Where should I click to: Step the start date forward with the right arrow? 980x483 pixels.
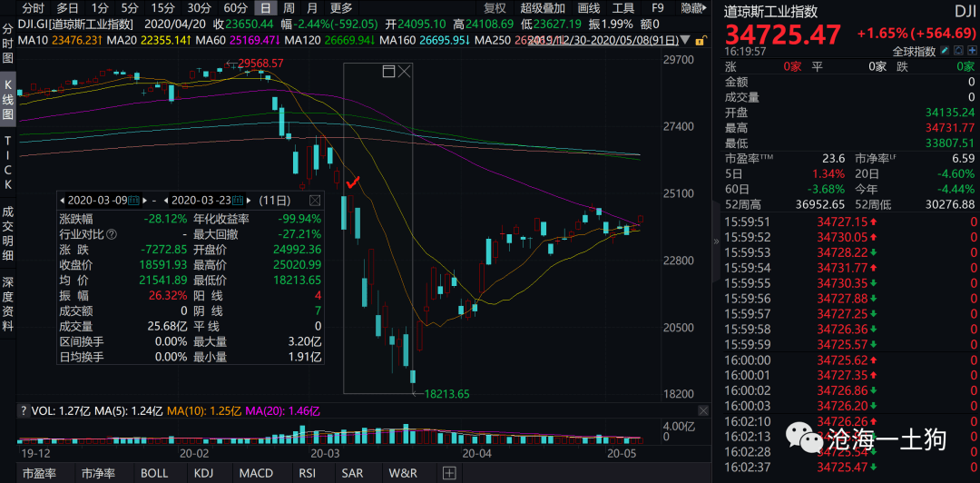tap(145, 201)
